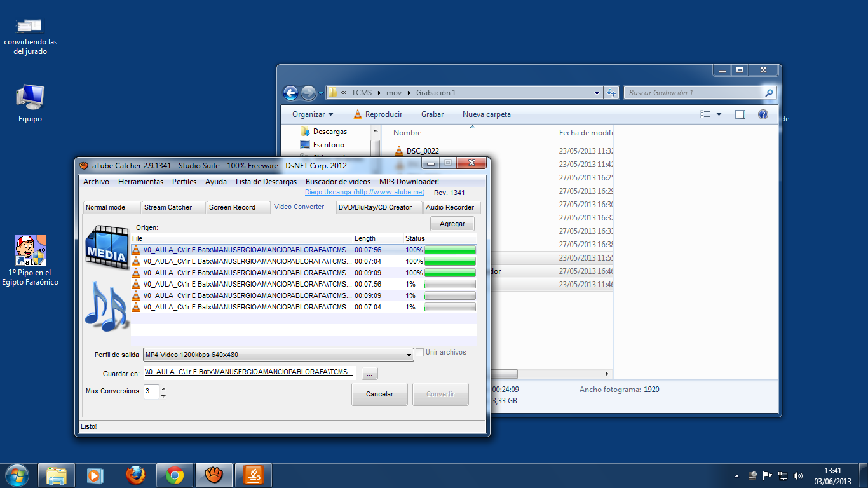
Task: Click the orange coffee-cup taskbar icon
Action: pyautogui.click(x=254, y=475)
